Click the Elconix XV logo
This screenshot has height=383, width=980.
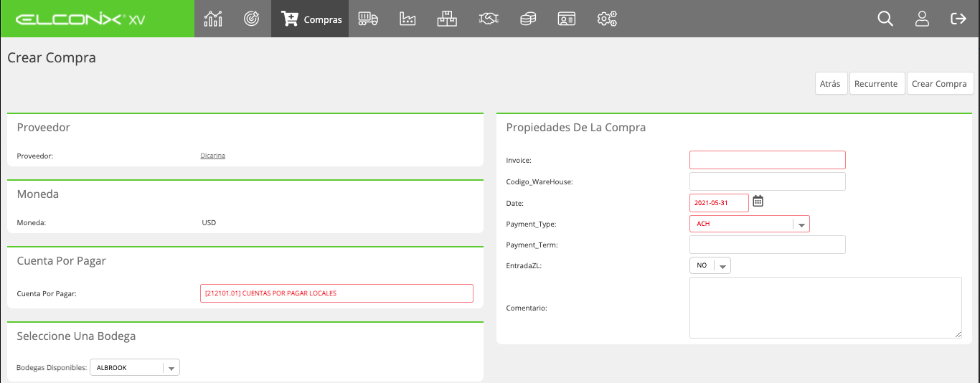click(x=80, y=19)
